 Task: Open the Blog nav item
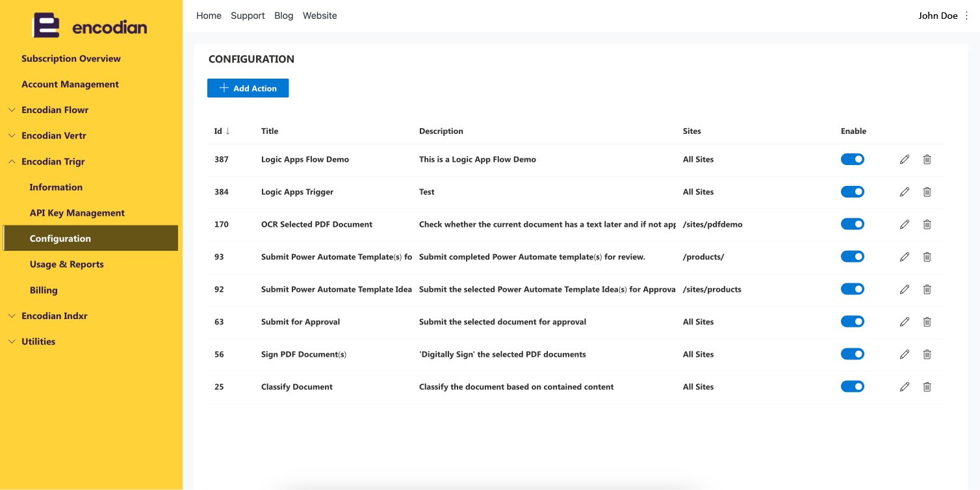tap(284, 16)
